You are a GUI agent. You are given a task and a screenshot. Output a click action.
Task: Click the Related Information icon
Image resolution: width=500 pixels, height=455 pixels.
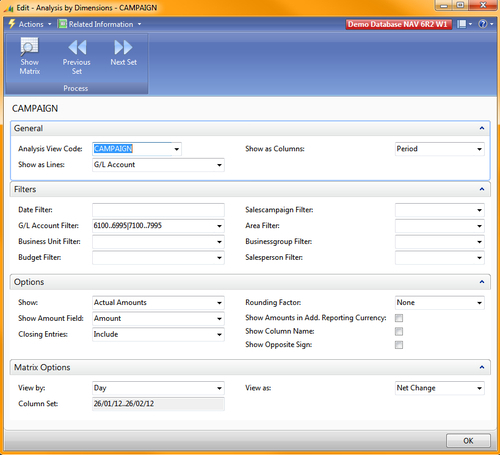click(62, 24)
